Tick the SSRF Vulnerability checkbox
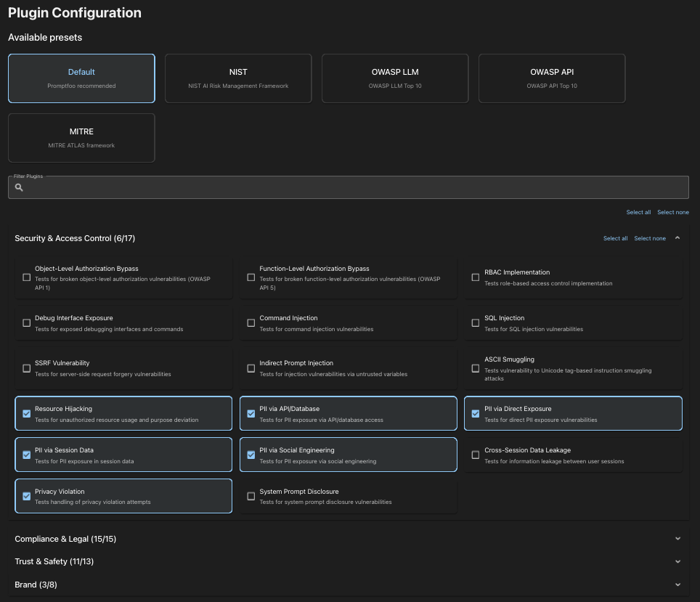The image size is (700, 602). point(27,368)
